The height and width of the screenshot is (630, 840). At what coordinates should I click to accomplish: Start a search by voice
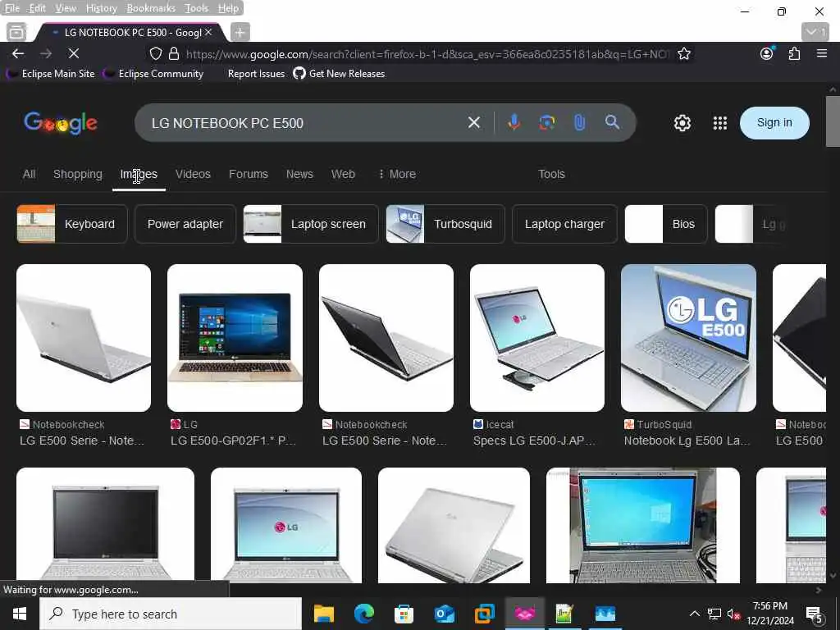click(514, 123)
